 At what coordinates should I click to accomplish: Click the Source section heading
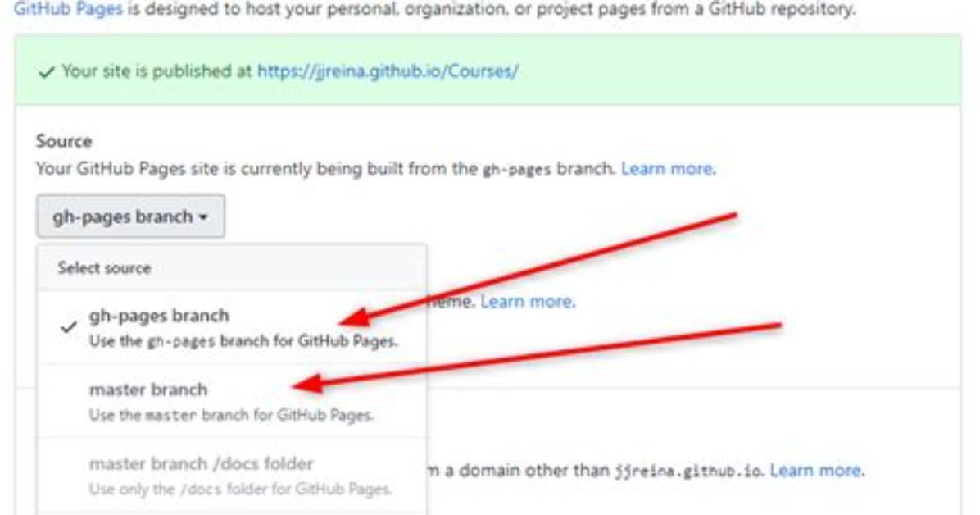point(64,141)
